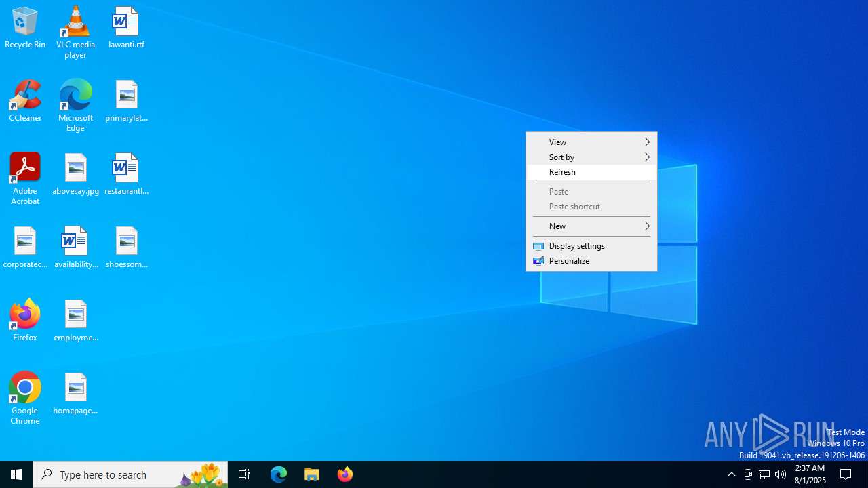Select the lawanti.rtf document icon
868x488 pixels.
click(126, 28)
